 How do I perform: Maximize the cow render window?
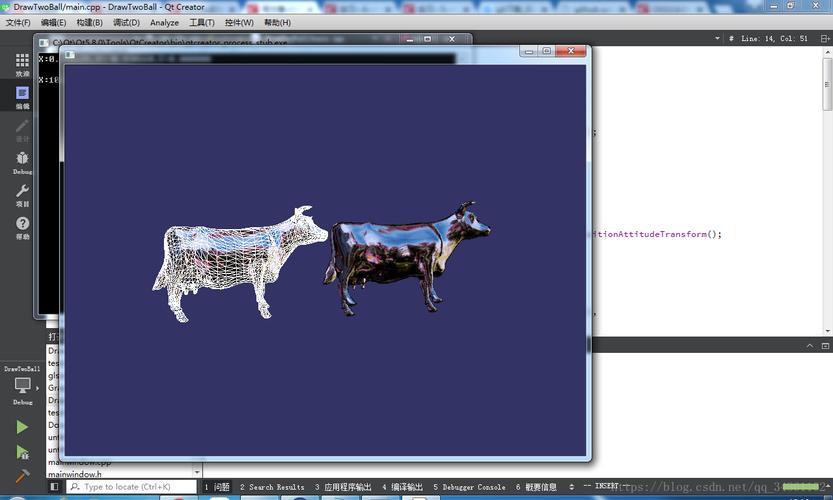click(x=547, y=51)
